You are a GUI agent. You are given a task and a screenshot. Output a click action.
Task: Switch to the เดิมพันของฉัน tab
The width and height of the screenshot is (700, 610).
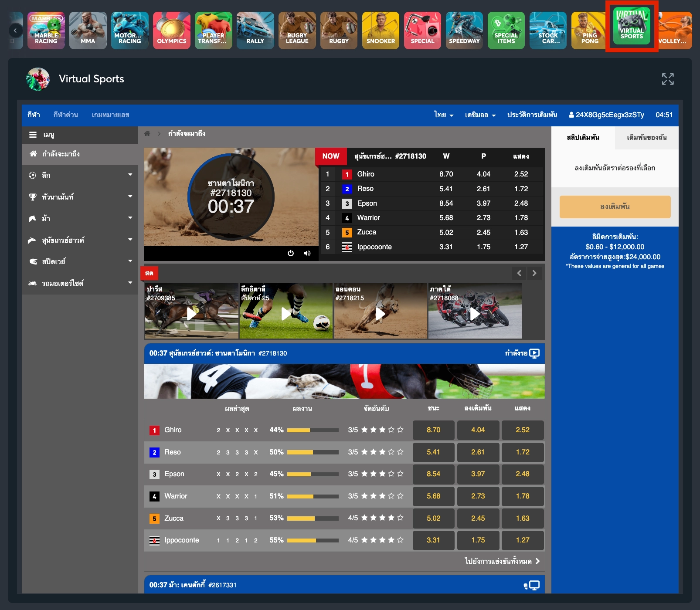coord(646,138)
